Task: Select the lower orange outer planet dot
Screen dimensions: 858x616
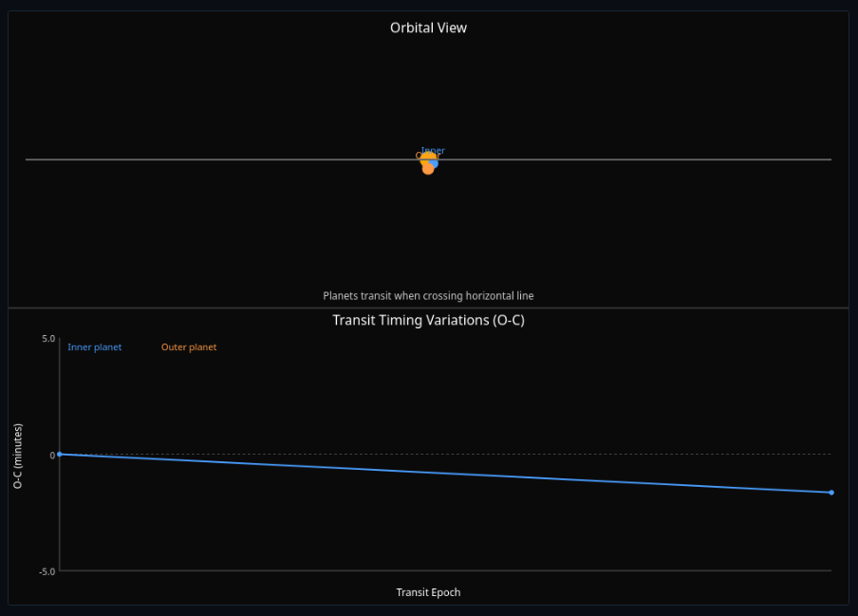Action: 428,169
